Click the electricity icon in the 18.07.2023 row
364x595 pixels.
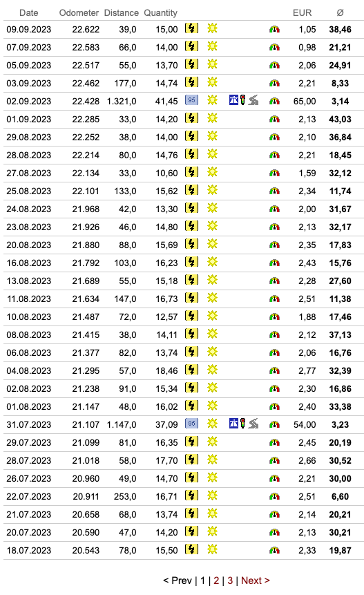[191, 549]
